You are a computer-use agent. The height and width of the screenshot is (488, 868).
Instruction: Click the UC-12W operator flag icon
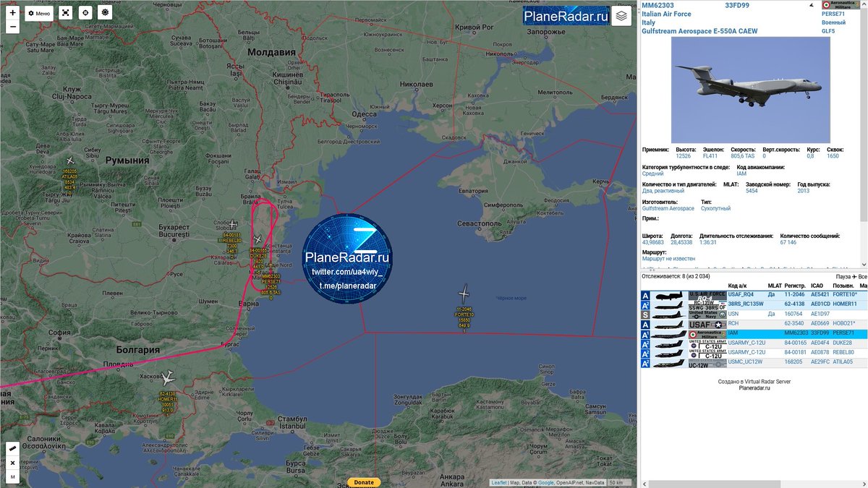click(x=707, y=363)
